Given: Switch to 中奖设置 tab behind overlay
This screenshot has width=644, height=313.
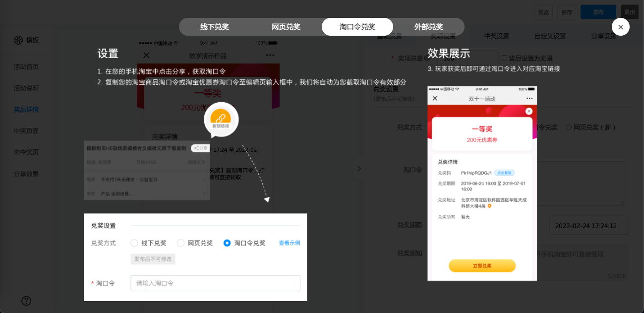Looking at the screenshot, I should pos(497,36).
